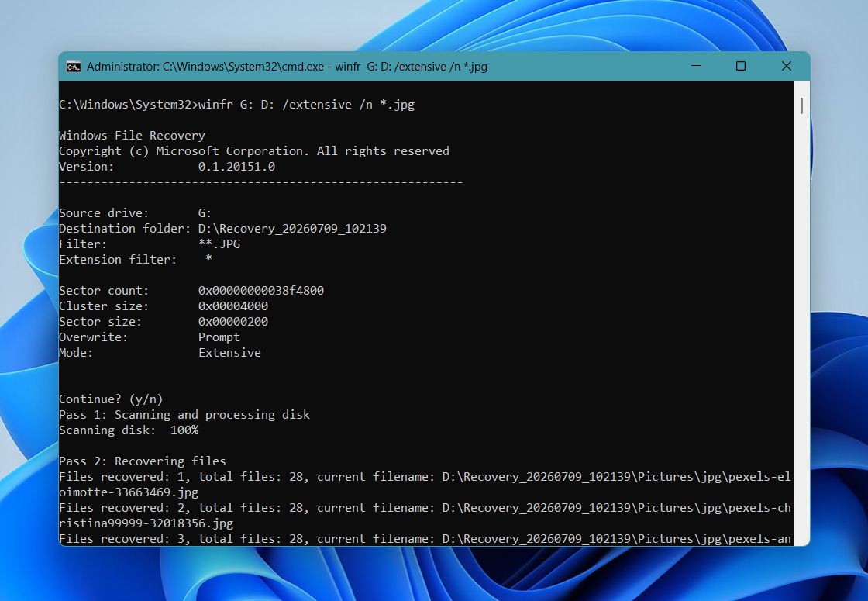Image resolution: width=868 pixels, height=601 pixels.
Task: Click the sector count value '0x00000000038f4800'
Action: point(261,291)
